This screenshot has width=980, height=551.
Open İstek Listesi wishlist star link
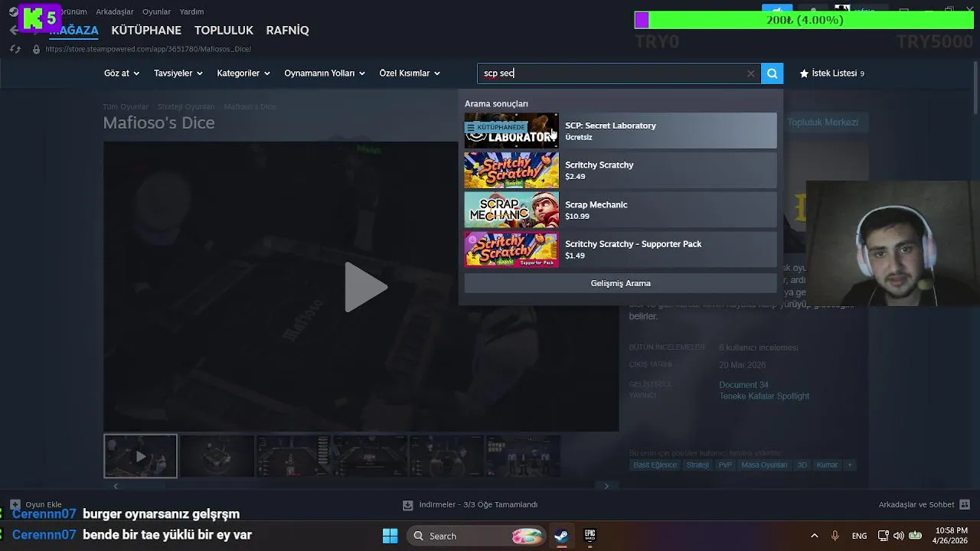[x=832, y=73]
